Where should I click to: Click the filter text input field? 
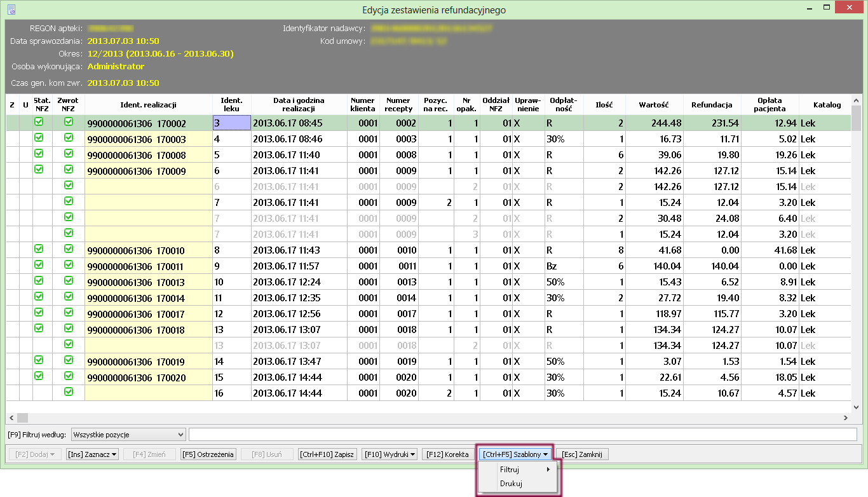pos(523,435)
